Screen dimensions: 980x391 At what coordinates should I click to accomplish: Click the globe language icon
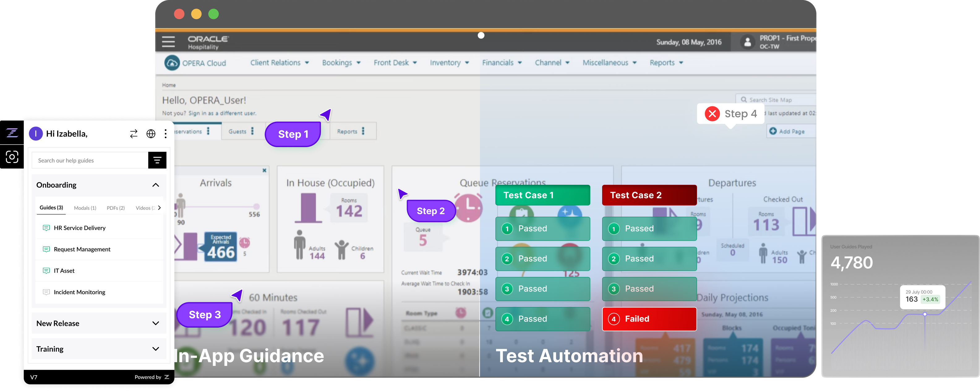click(x=151, y=134)
